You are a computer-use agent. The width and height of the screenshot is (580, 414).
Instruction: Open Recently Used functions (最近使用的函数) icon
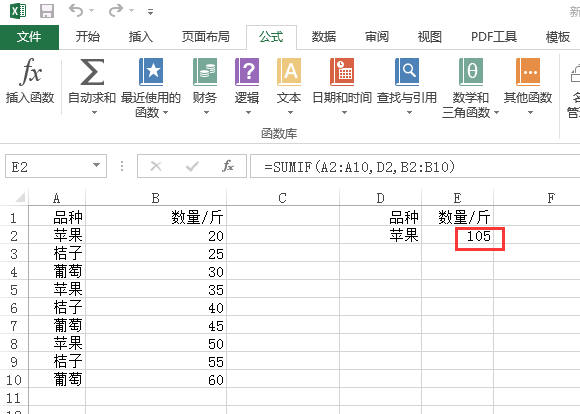(151, 72)
